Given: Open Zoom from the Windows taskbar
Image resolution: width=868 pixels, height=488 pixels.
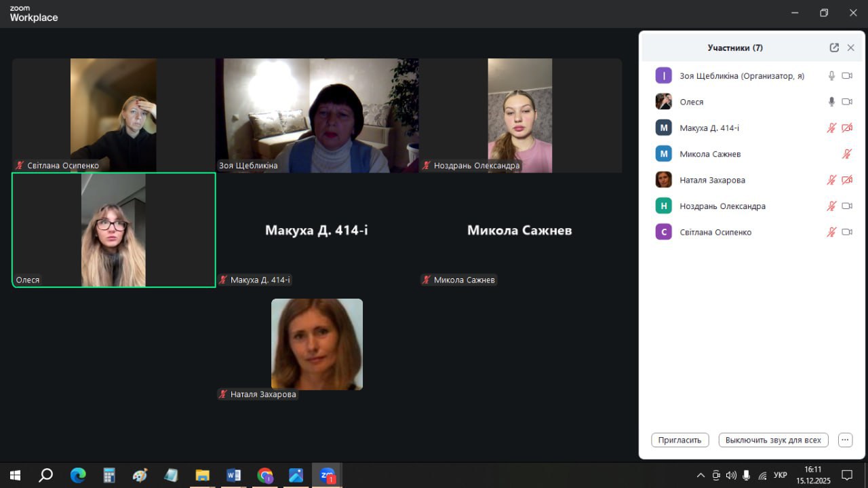Looking at the screenshot, I should pos(328,475).
